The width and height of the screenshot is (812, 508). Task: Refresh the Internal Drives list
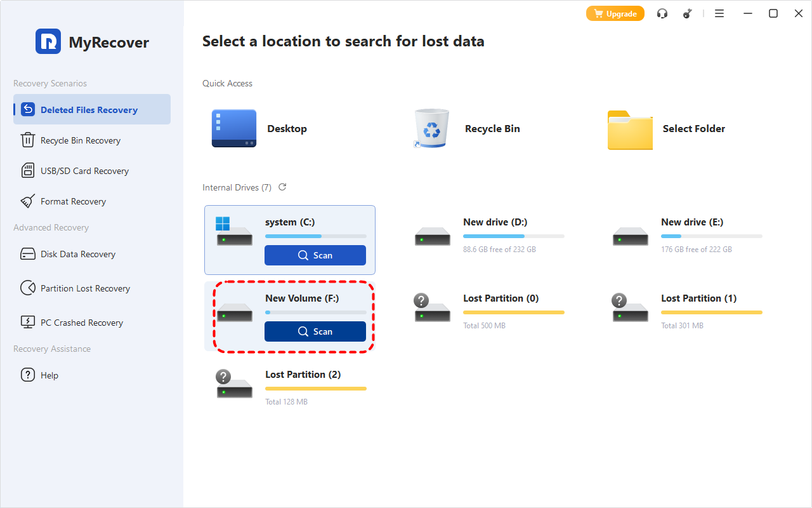tap(282, 187)
